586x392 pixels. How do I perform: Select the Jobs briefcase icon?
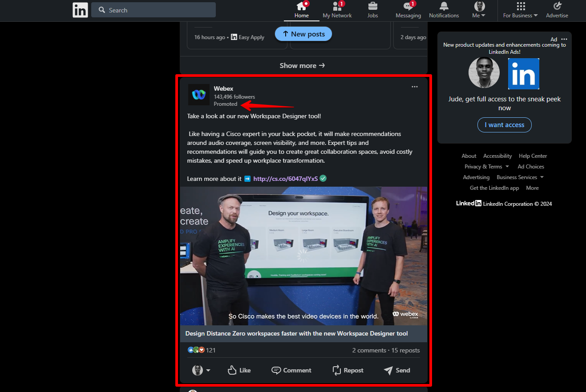[372, 9]
